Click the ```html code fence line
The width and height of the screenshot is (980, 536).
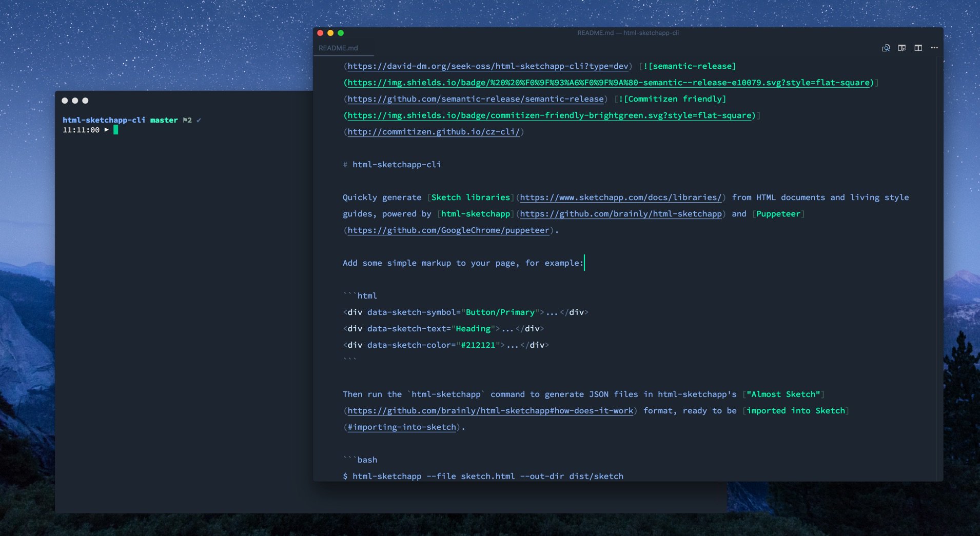360,296
